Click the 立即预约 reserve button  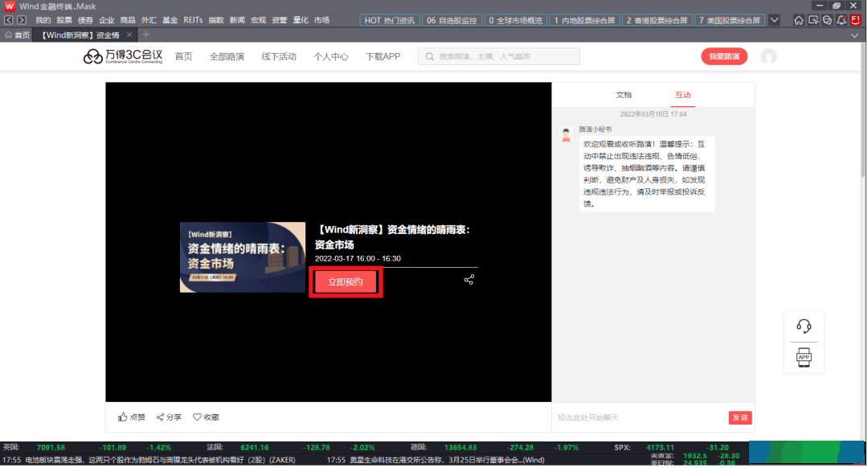coord(346,282)
